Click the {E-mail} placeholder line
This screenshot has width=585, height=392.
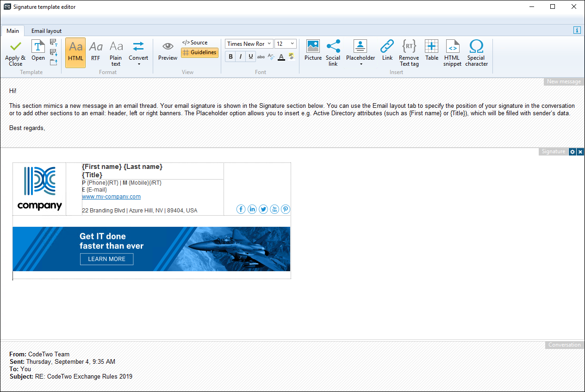[x=94, y=190]
